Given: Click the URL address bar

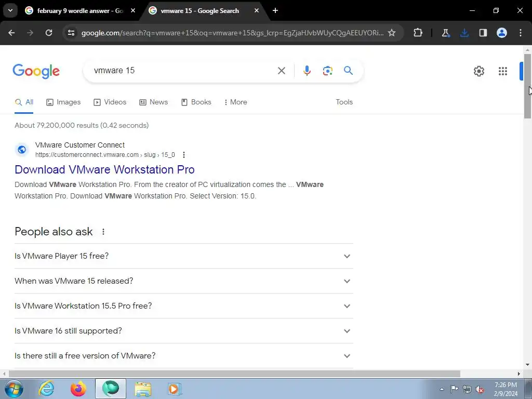Looking at the screenshot, I should [232, 33].
